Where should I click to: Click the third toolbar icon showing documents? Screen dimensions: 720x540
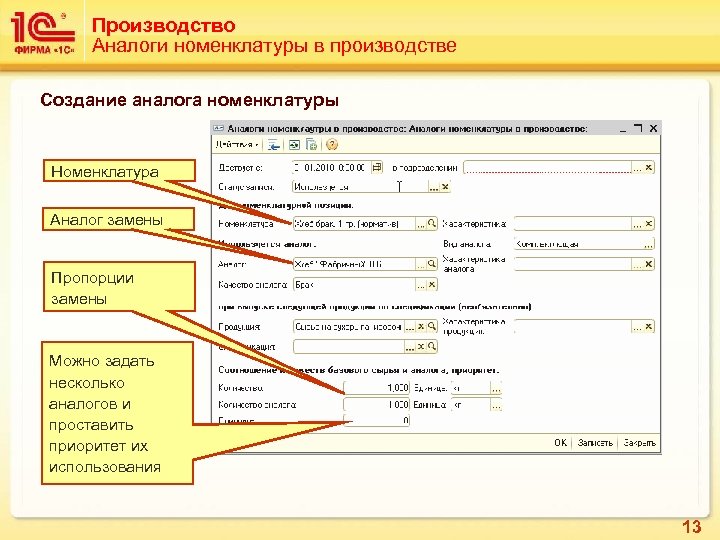311,145
